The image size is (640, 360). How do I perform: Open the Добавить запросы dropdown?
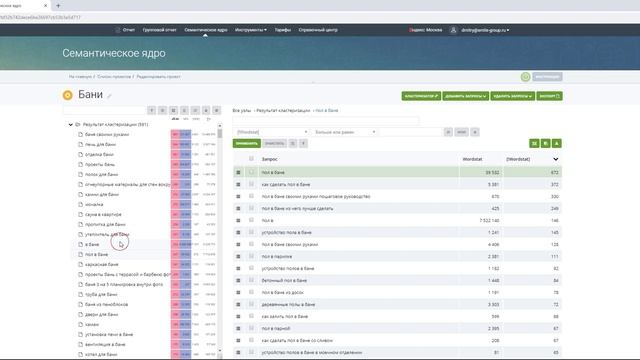466,96
